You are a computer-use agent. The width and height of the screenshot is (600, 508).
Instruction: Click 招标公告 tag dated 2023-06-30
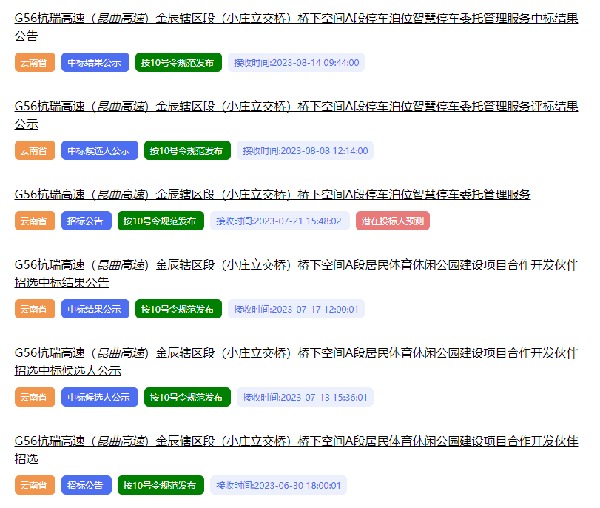(86, 485)
